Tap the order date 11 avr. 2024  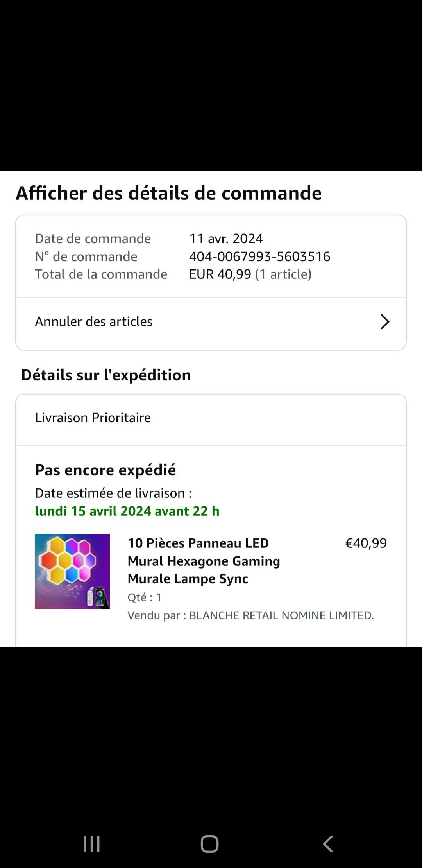tap(226, 239)
